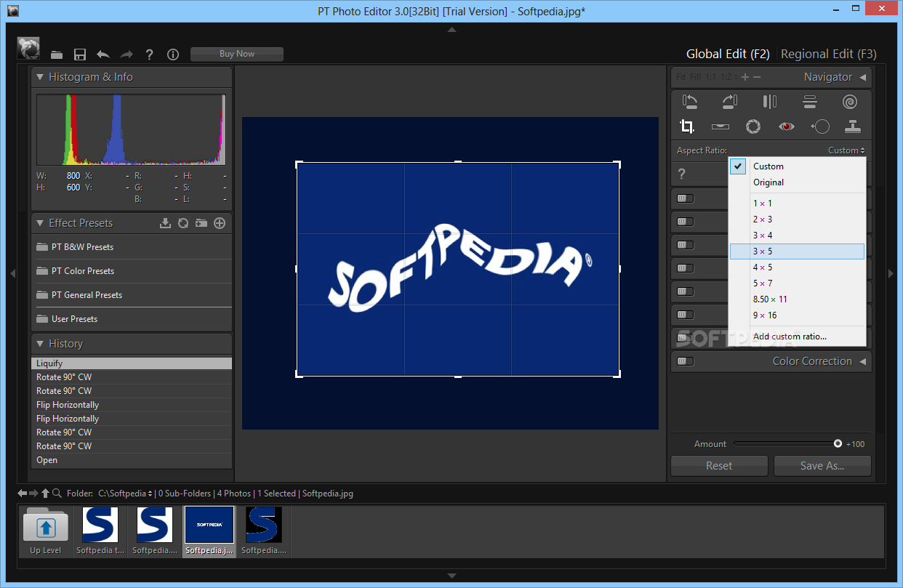Select the Crop tool icon
903x588 pixels.
coord(687,126)
